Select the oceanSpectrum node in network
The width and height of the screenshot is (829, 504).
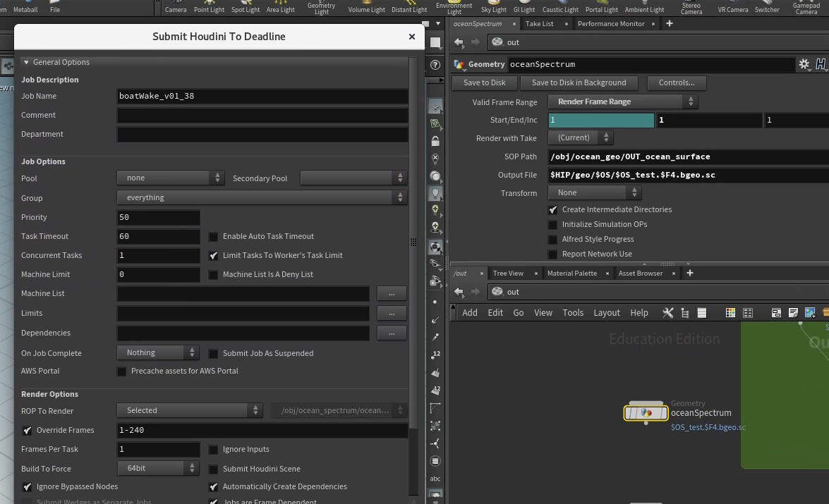point(646,413)
